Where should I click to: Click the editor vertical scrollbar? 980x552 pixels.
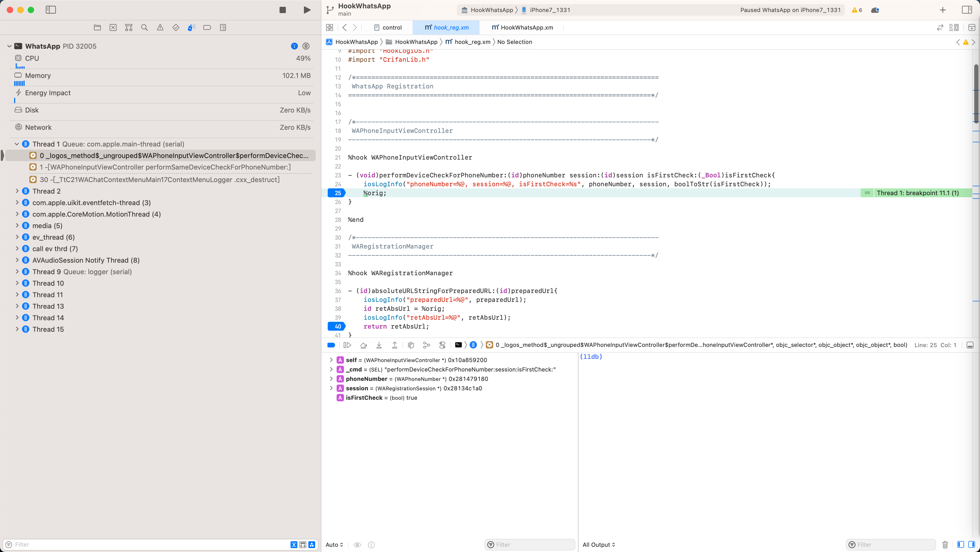click(976, 94)
